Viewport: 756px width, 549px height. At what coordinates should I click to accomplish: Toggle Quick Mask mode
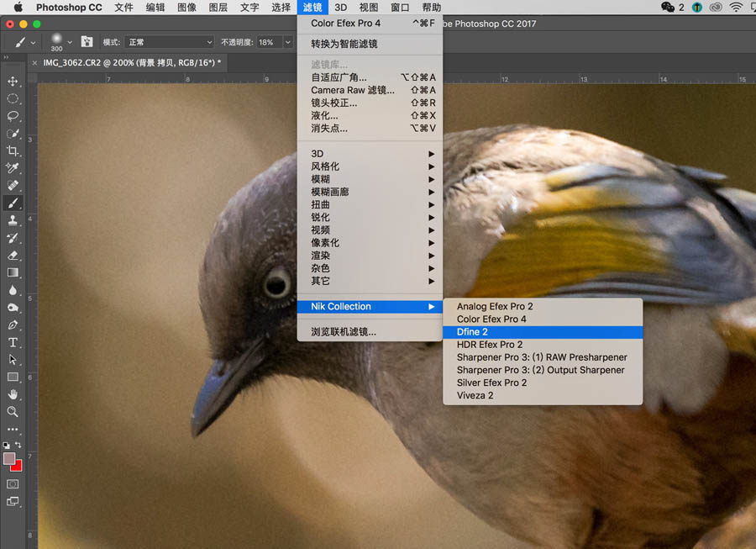pyautogui.click(x=13, y=483)
